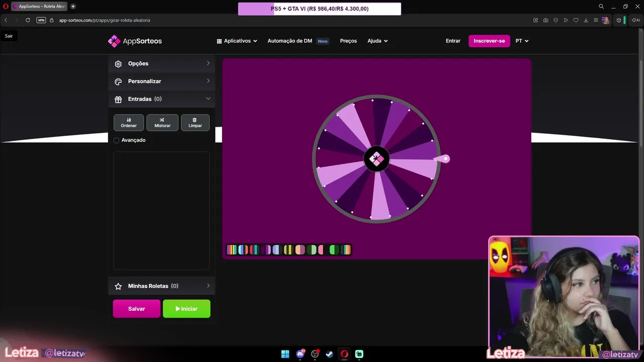Expand the Personalizar section

pyautogui.click(x=162, y=81)
